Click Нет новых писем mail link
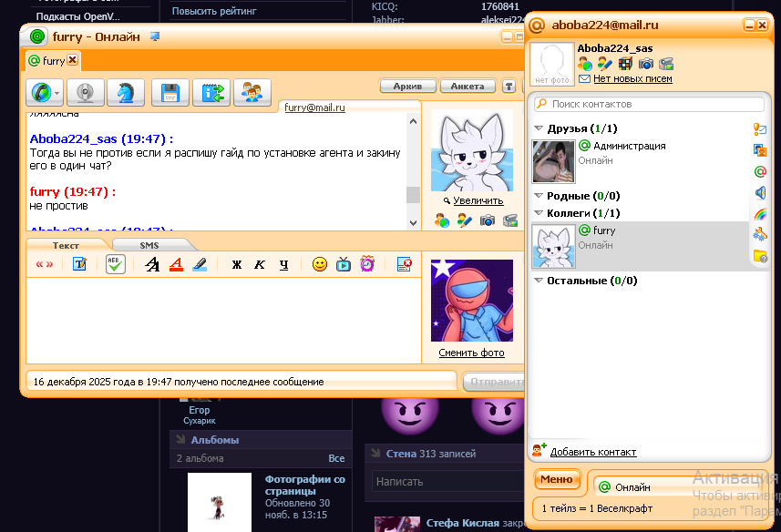The image size is (781, 532). (x=632, y=78)
